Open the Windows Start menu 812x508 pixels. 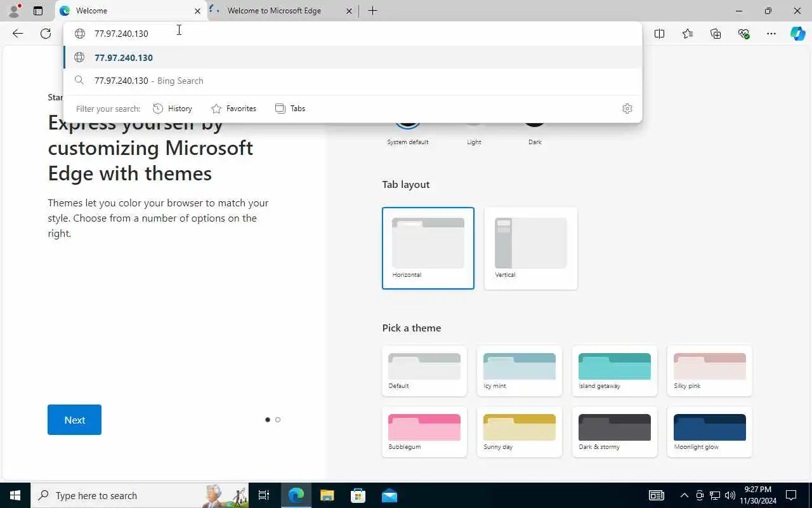click(x=15, y=495)
